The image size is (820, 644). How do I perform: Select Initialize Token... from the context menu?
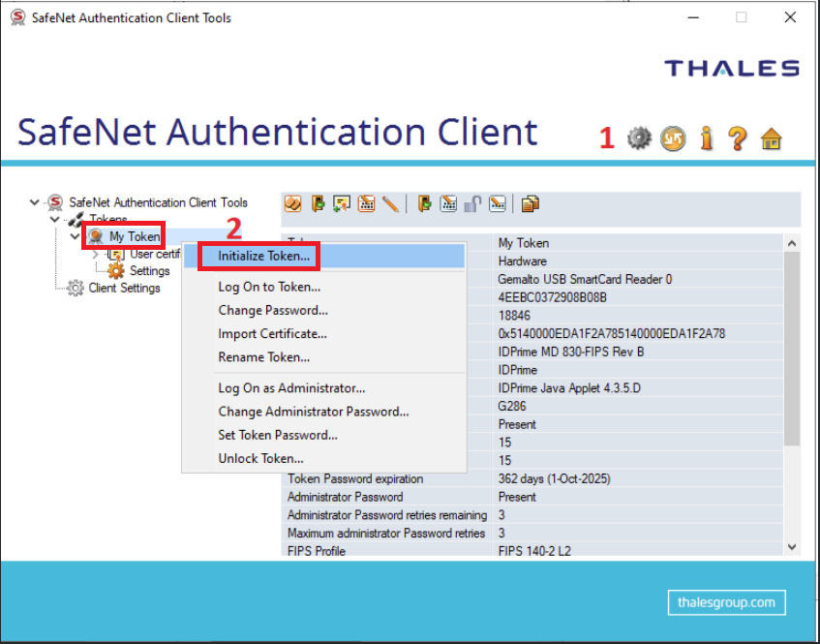324,256
